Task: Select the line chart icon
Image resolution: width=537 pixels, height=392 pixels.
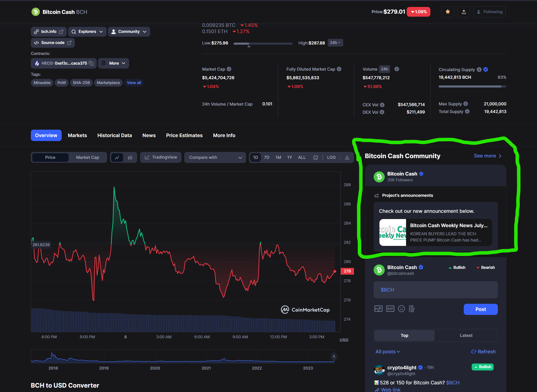Action: 117,157
